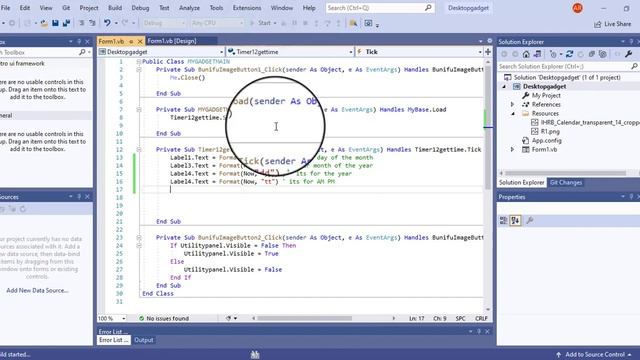
Task: Close the Form1.vb tab with its X
Action: pyautogui.click(x=140, y=41)
